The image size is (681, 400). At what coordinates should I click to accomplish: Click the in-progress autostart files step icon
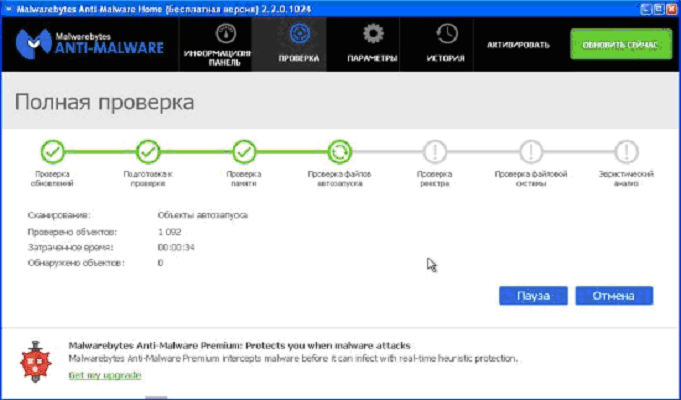(339, 152)
